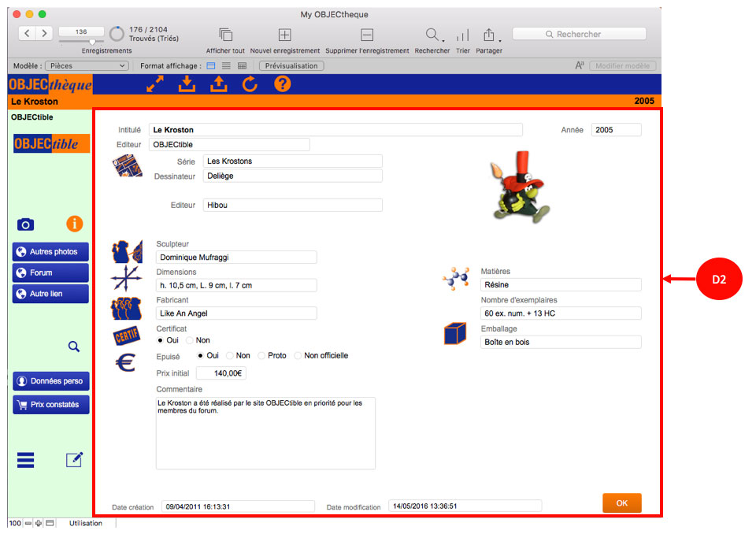Click the Nombre d'exemplaires field

click(x=561, y=313)
